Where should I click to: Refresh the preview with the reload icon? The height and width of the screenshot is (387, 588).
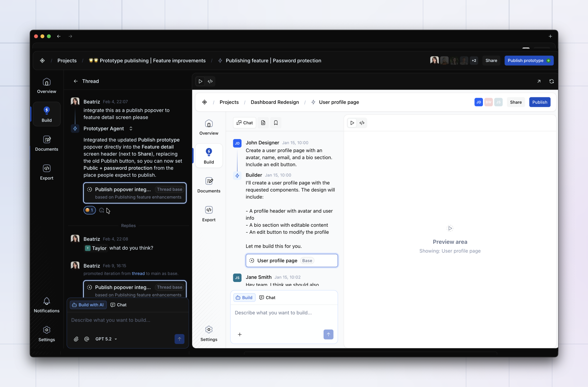pos(551,81)
